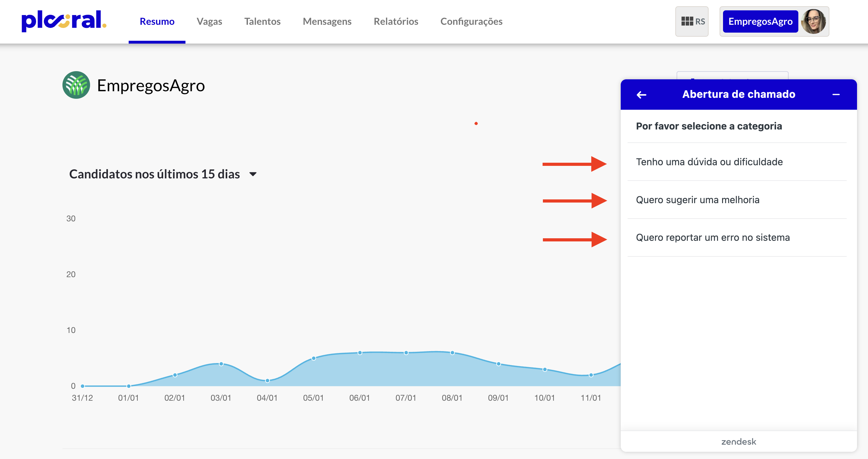The width and height of the screenshot is (868, 459).
Task: Select Quero reportar um erro no sistema
Action: coord(712,238)
